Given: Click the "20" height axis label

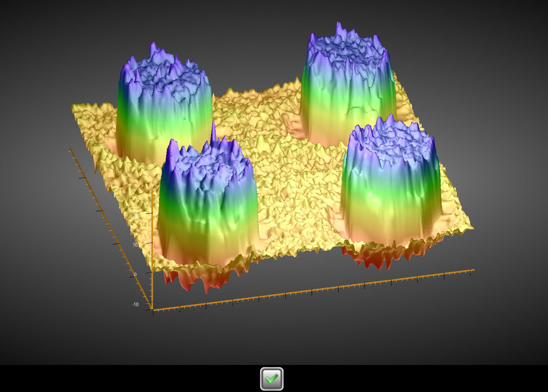Looking at the screenshot, I should [135, 215].
